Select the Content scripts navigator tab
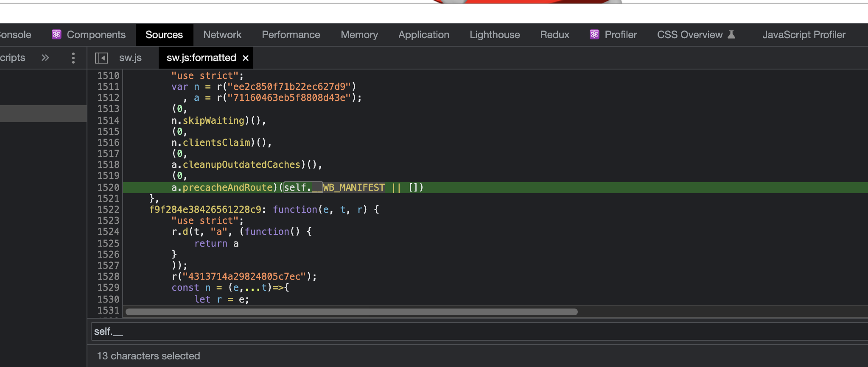Viewport: 868px width, 367px height. 13,58
